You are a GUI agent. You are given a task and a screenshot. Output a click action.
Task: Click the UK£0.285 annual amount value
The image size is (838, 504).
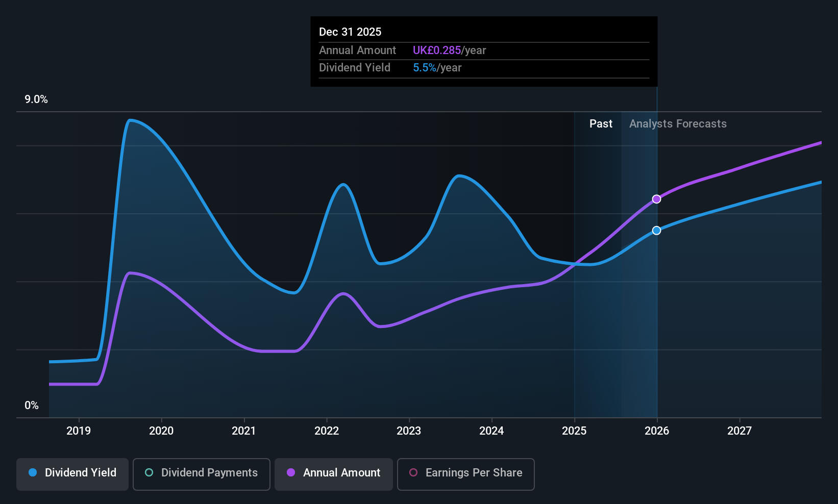[x=437, y=51]
